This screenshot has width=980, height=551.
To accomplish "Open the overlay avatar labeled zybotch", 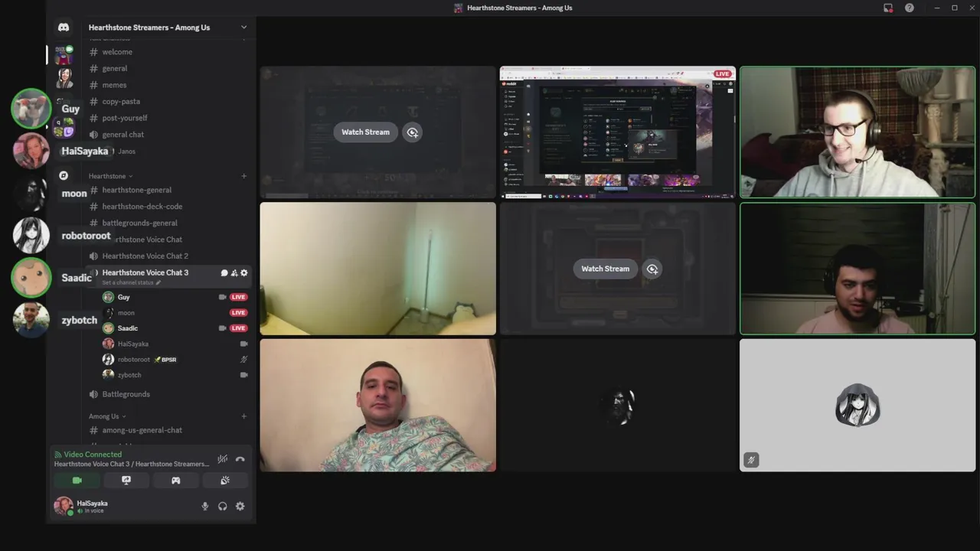I will tap(31, 320).
